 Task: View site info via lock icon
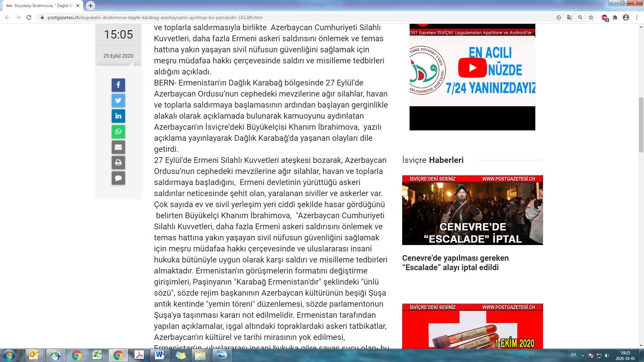click(x=42, y=17)
